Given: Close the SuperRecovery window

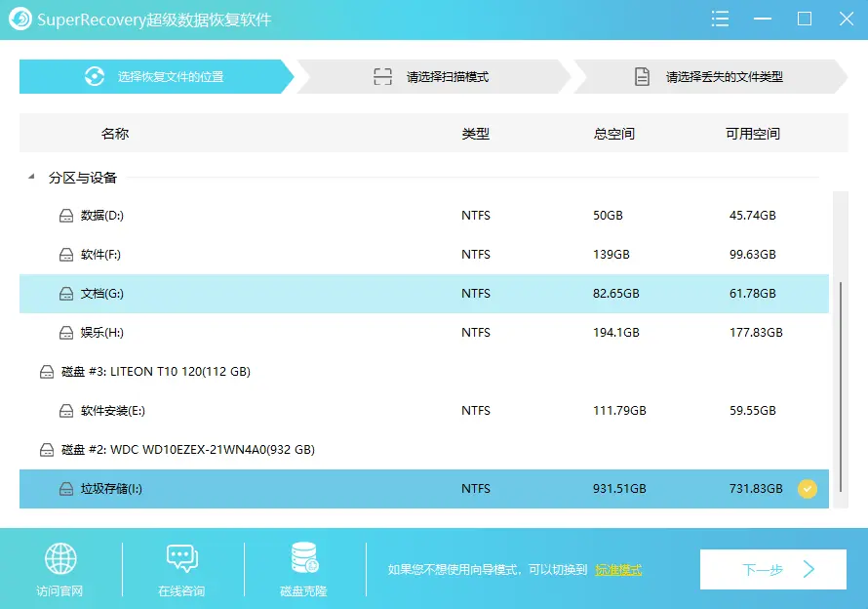Looking at the screenshot, I should 847,19.
